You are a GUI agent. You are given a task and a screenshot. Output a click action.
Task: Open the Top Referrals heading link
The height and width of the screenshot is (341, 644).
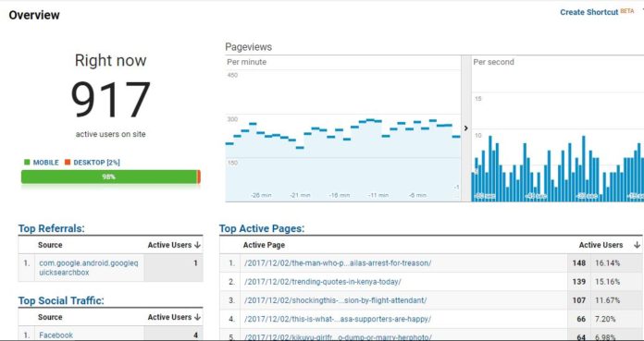tap(51, 228)
